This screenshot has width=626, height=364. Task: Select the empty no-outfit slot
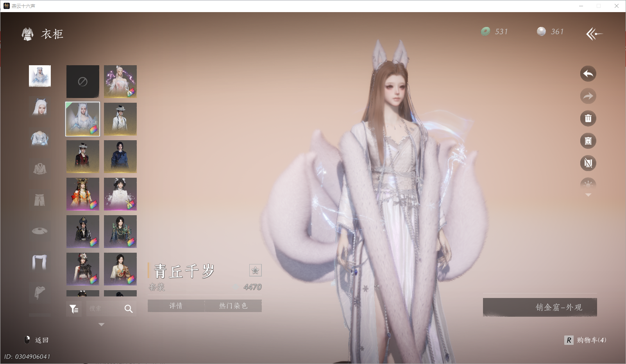[82, 82]
